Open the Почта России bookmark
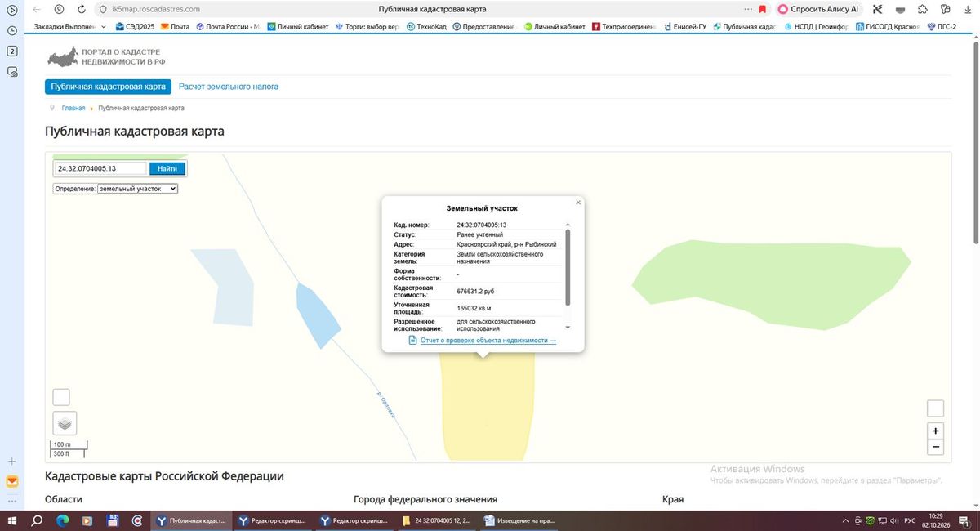Viewport: 980px width, 531px height. (x=228, y=26)
